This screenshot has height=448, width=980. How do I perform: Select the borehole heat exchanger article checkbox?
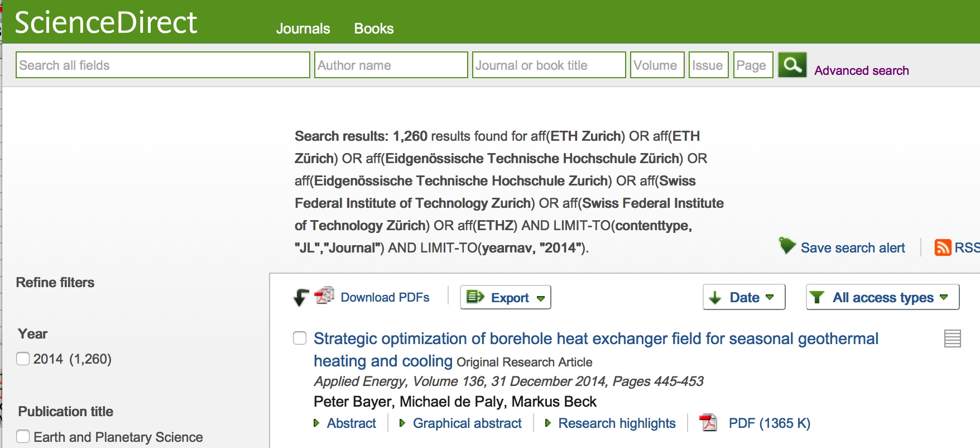click(300, 338)
